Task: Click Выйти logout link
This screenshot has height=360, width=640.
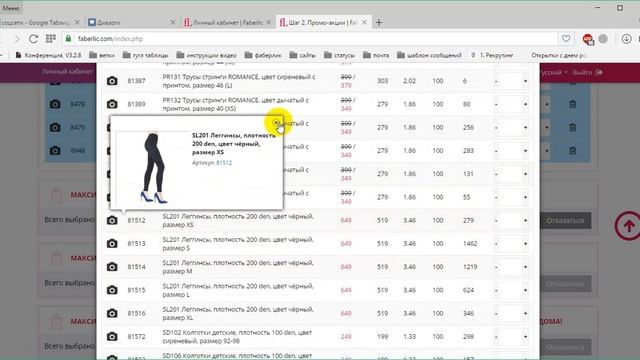Action: [587, 72]
